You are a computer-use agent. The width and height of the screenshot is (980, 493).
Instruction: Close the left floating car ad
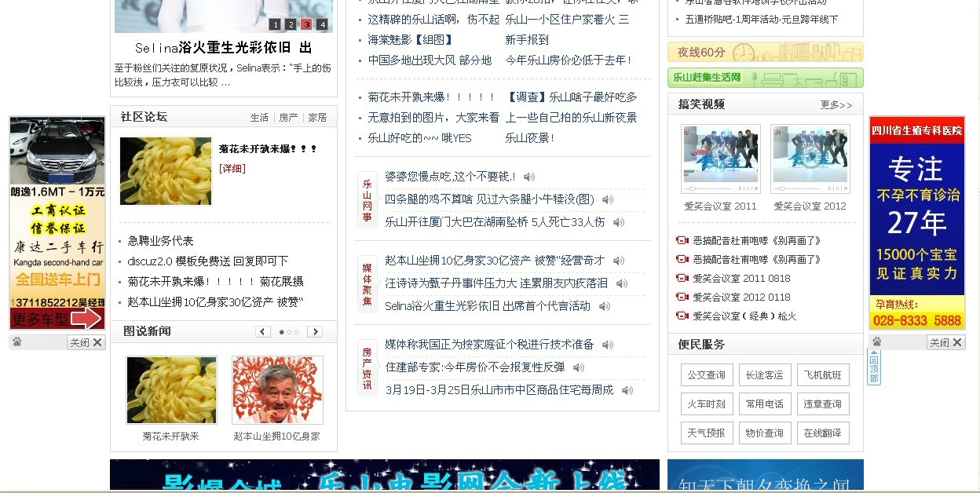coord(86,342)
